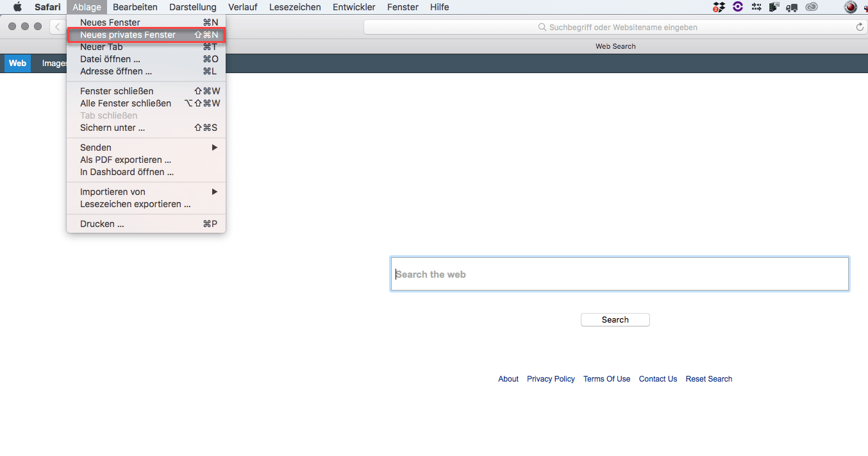Screen dimensions: 868x456
Task: Open the Apple menu
Action: (x=17, y=7)
